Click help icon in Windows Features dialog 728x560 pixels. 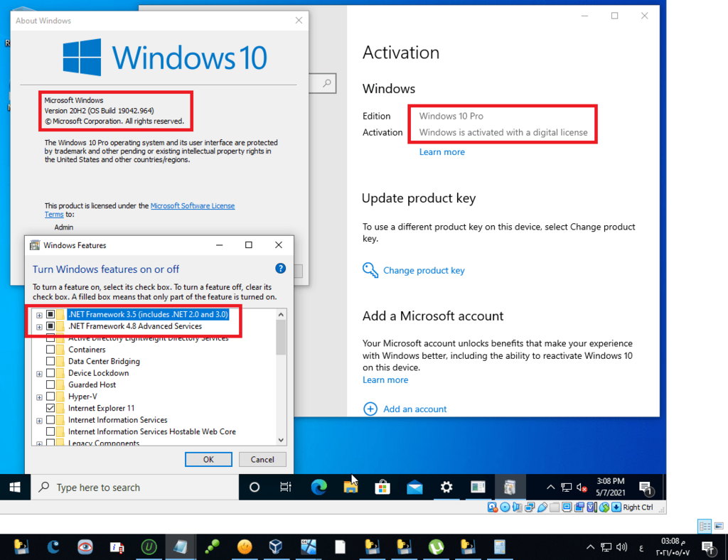tap(280, 268)
